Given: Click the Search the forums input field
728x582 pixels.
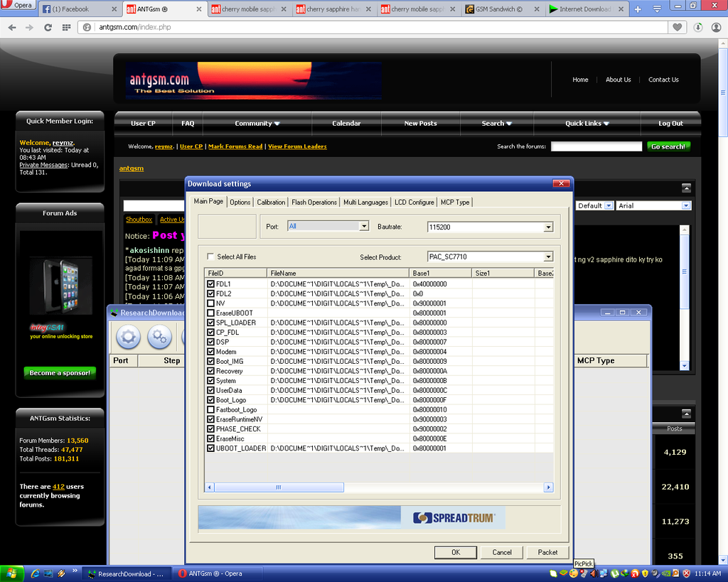Looking at the screenshot, I should [x=596, y=146].
